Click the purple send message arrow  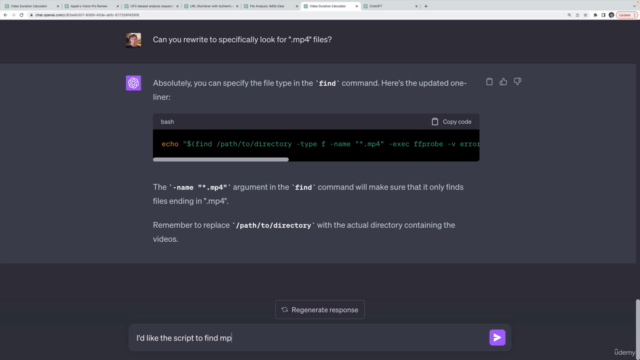497,338
